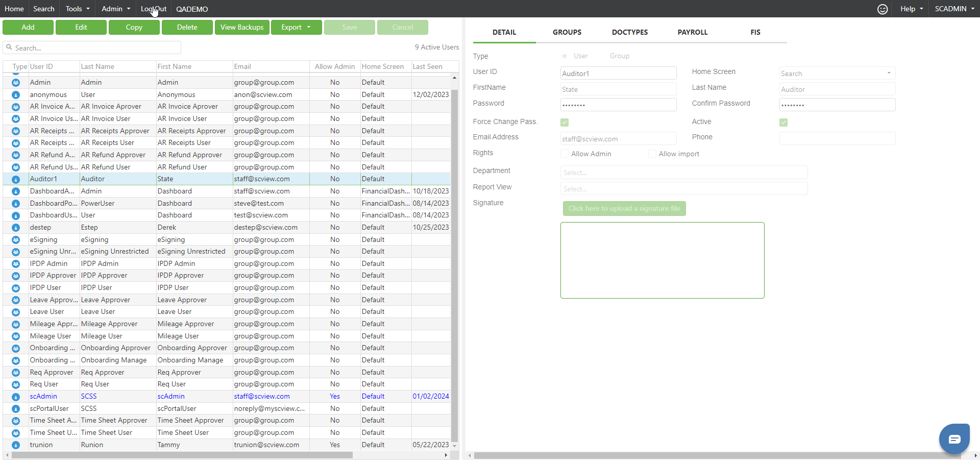Open the Home Screen dropdown
The width and height of the screenshot is (980, 465).
click(x=837, y=74)
